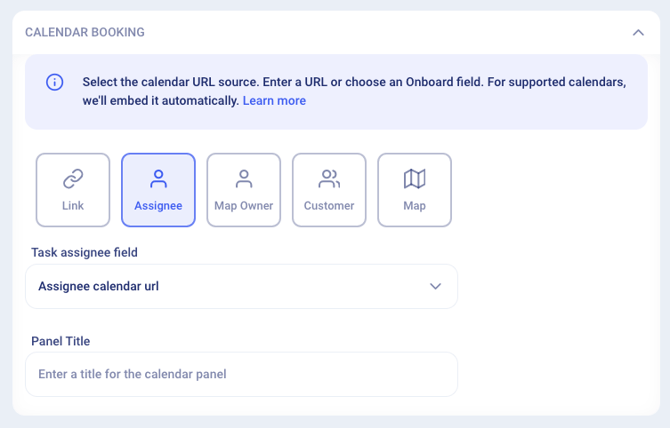
Task: Open the Learn more link
Action: pyautogui.click(x=274, y=101)
